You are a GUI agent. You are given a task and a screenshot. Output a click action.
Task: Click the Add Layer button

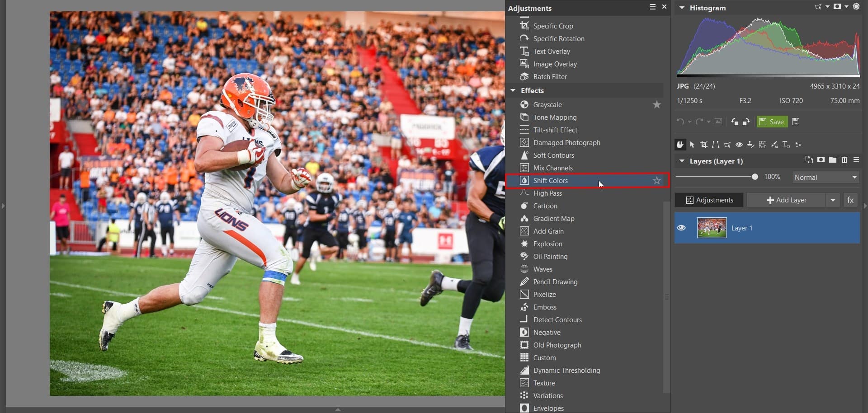(x=786, y=200)
